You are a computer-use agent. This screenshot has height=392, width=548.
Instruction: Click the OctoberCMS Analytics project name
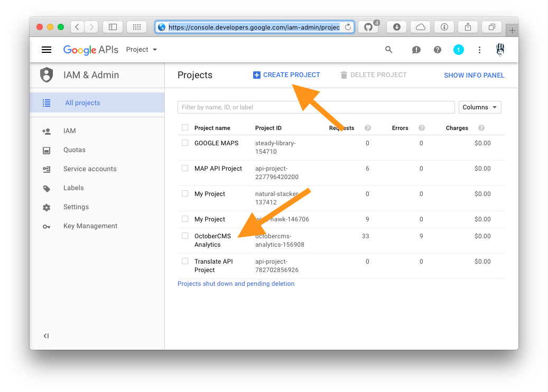coord(212,240)
